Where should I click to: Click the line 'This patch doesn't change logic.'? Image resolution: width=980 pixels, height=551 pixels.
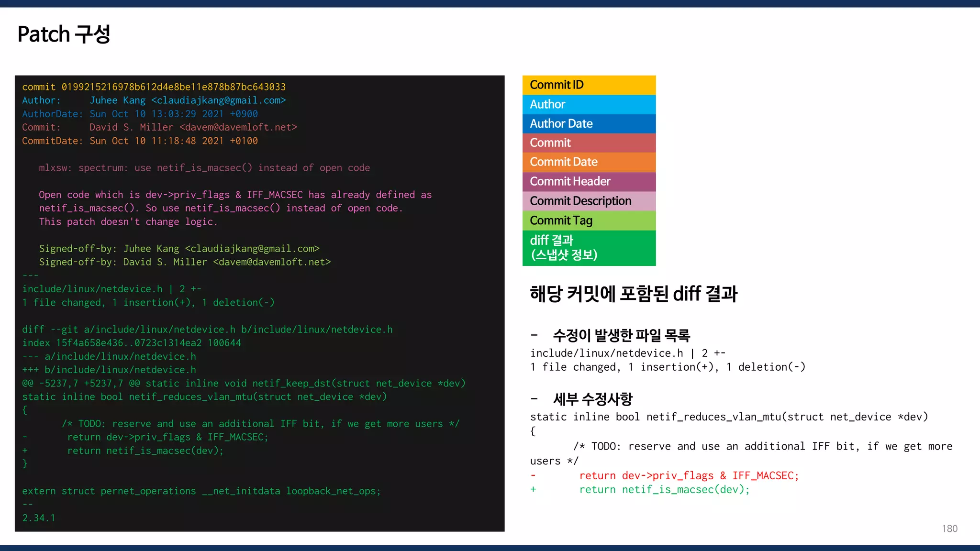pyautogui.click(x=128, y=222)
